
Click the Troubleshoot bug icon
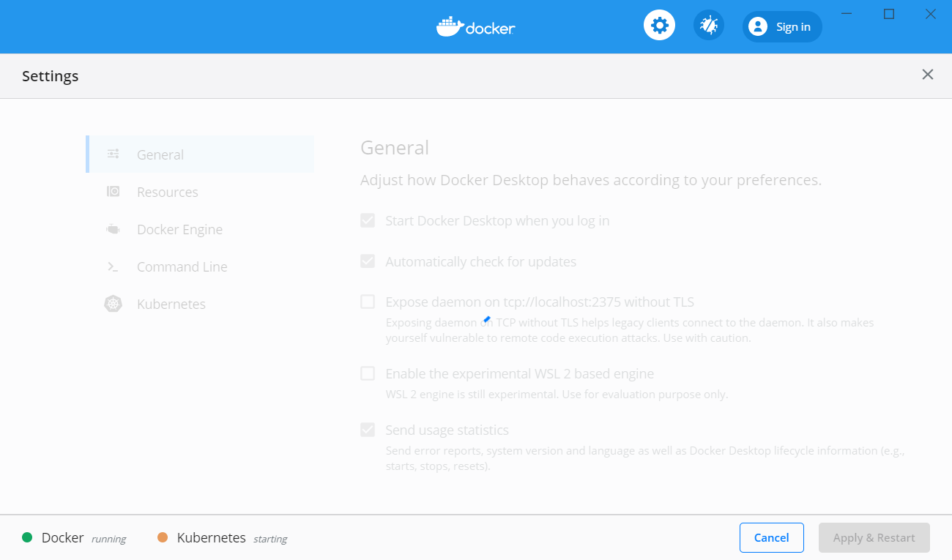click(708, 24)
